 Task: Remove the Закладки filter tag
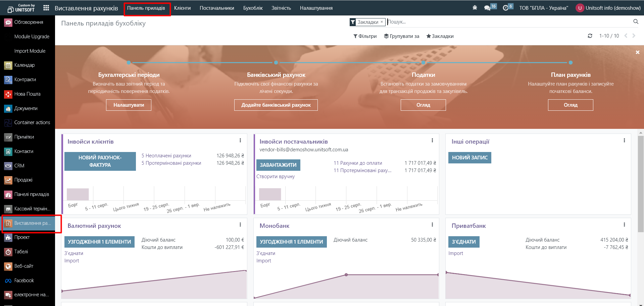point(382,22)
